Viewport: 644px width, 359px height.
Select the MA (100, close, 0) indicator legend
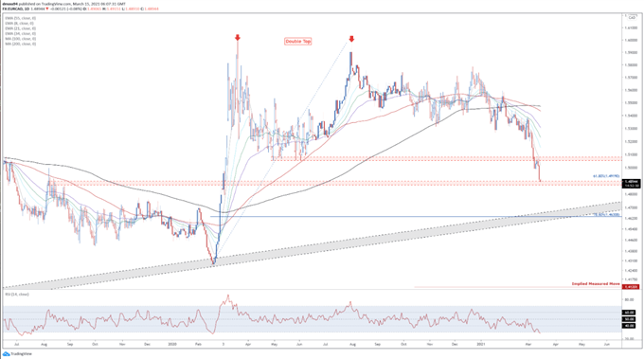click(x=21, y=39)
